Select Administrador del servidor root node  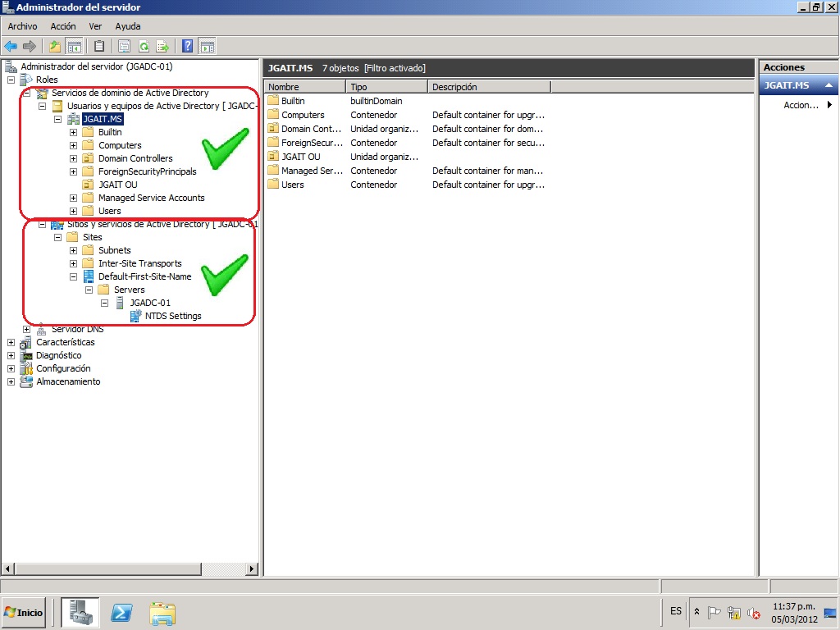tap(97, 66)
